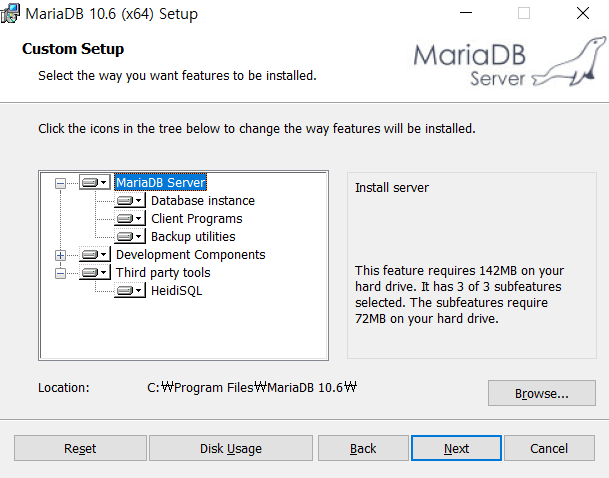
Task: Open Development Components feature install dropdown
Action: tap(94, 254)
